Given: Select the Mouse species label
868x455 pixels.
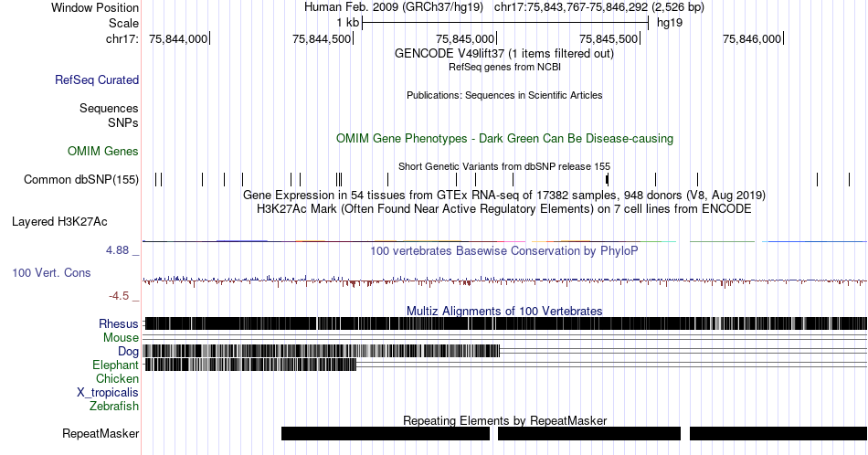Looking at the screenshot, I should [121, 338].
